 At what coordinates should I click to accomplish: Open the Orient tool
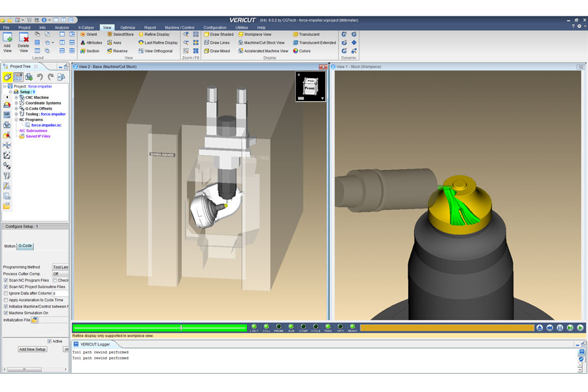tap(88, 34)
